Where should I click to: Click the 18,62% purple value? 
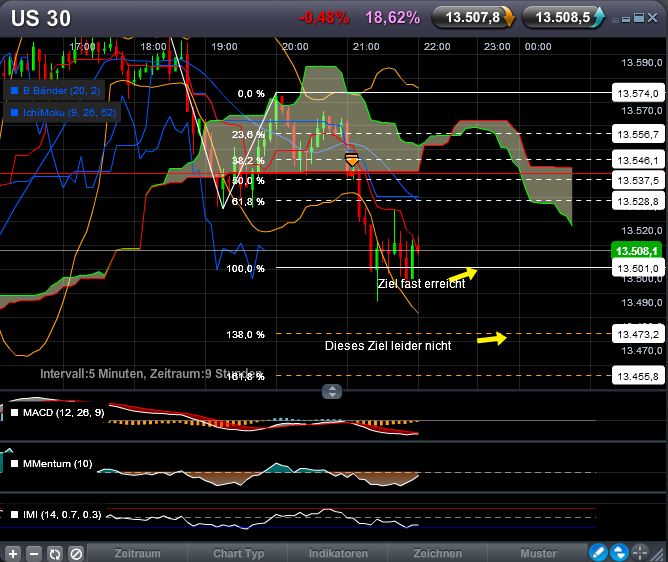point(392,17)
